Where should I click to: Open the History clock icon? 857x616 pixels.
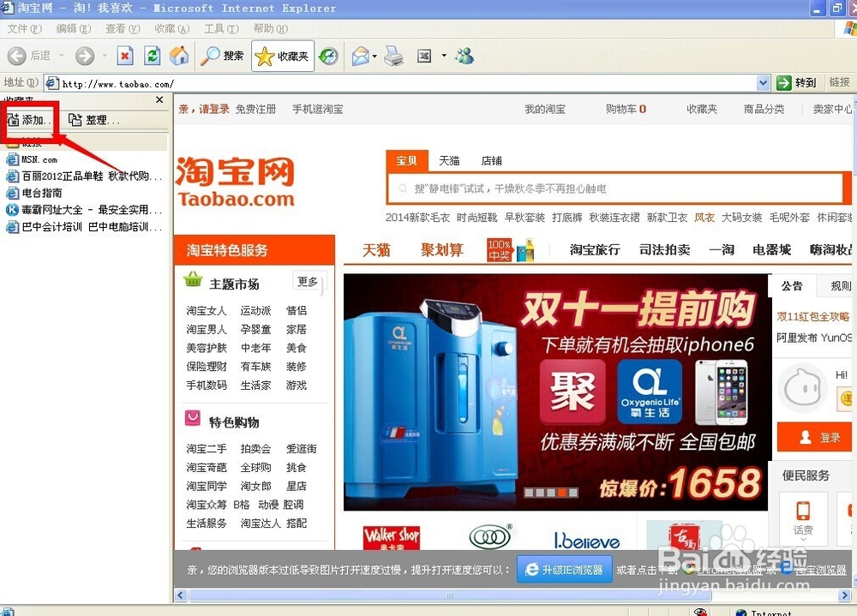(x=328, y=56)
